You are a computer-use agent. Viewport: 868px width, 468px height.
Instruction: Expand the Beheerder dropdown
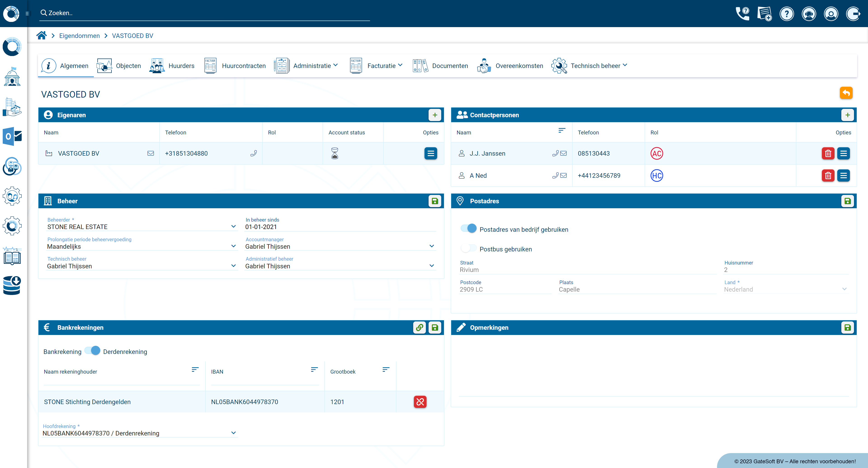tap(233, 227)
